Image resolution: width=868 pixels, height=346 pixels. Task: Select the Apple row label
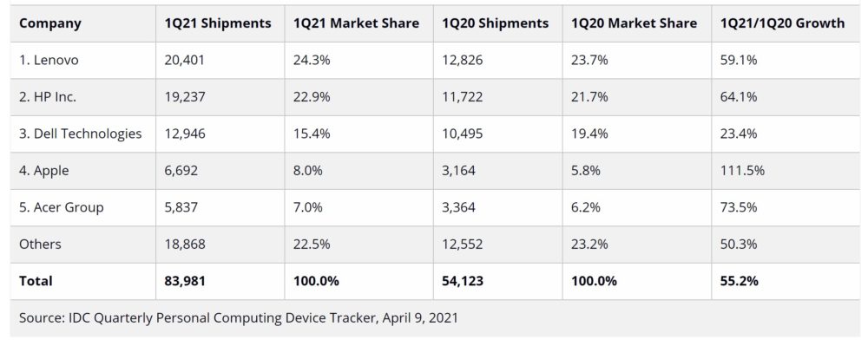pyautogui.click(x=44, y=171)
